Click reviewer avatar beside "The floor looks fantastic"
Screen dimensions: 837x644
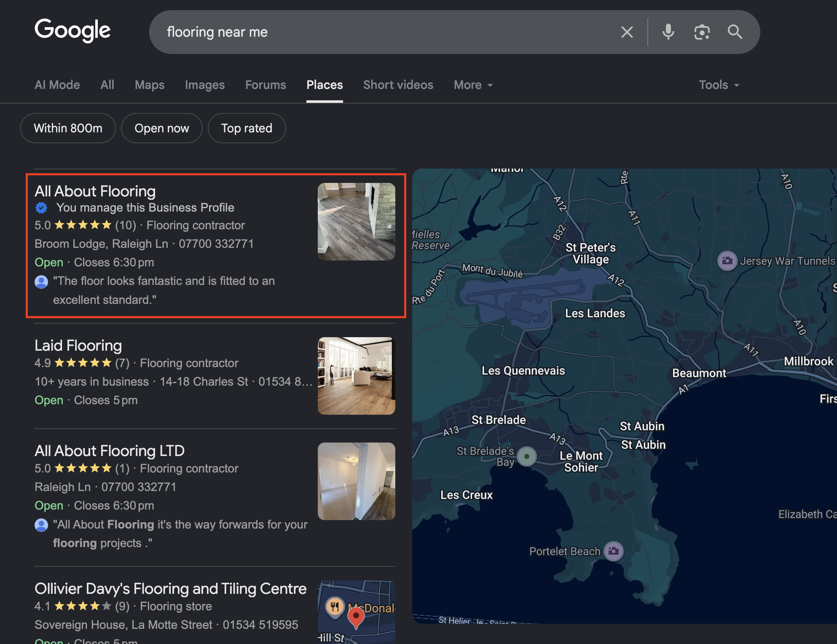click(41, 282)
